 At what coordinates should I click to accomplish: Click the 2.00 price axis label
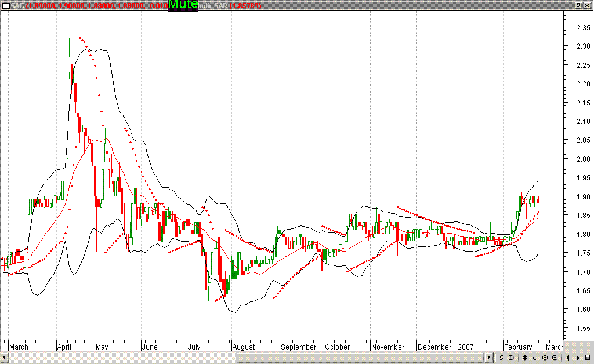pyautogui.click(x=584, y=159)
